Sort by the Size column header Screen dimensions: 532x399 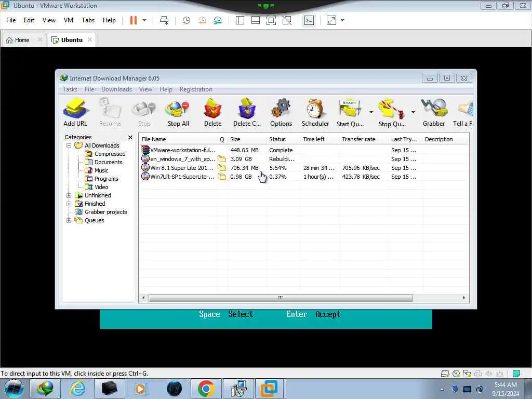tap(247, 139)
